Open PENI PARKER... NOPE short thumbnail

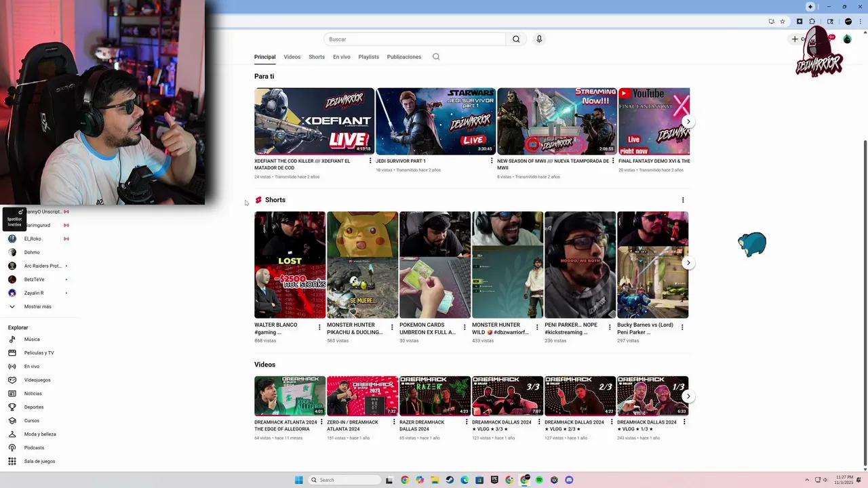(580, 265)
